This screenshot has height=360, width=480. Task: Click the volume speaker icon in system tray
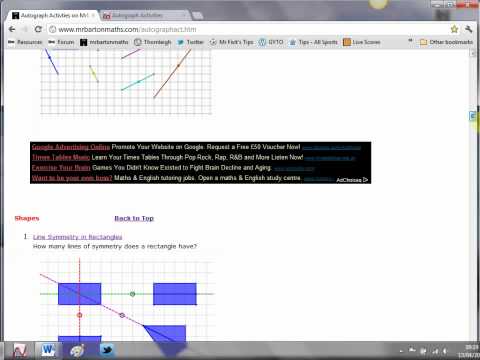445,351
